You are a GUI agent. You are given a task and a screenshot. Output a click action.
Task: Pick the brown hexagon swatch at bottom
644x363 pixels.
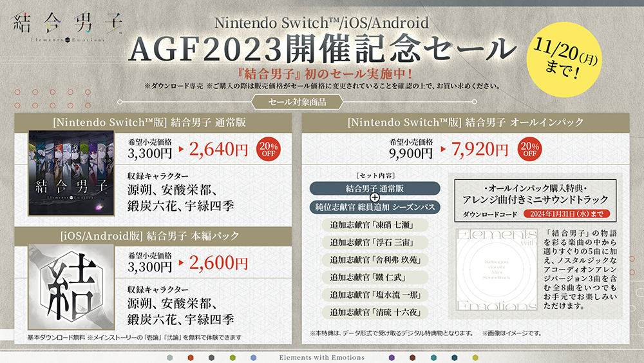[412, 358]
